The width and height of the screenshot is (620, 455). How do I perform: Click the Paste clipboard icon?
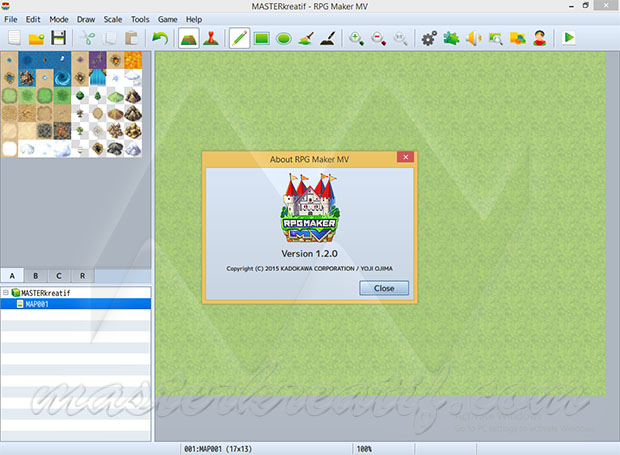[131, 38]
